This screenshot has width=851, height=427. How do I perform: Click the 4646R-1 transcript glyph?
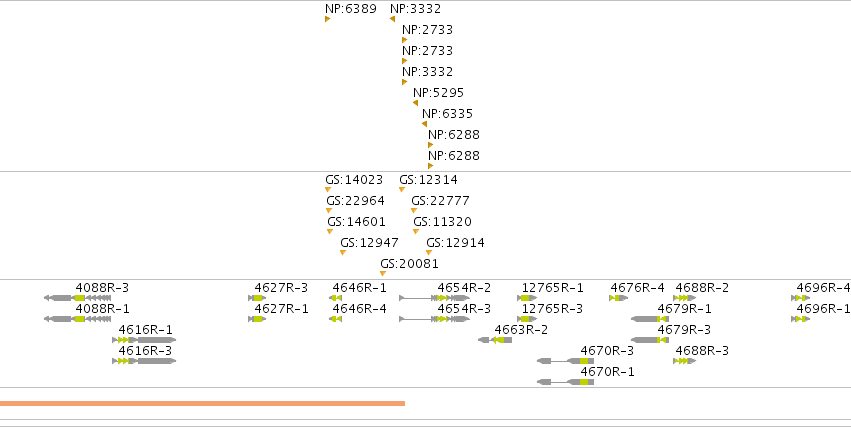[x=335, y=298]
